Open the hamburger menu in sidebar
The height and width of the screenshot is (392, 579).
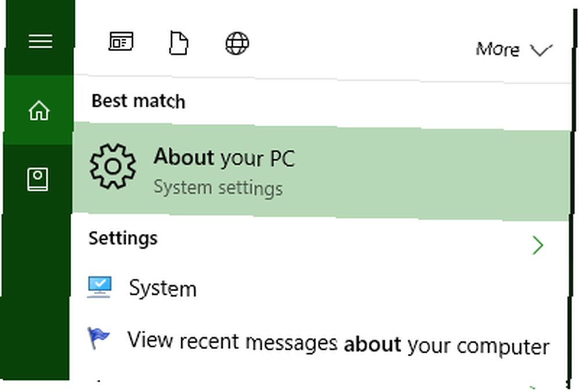41,41
